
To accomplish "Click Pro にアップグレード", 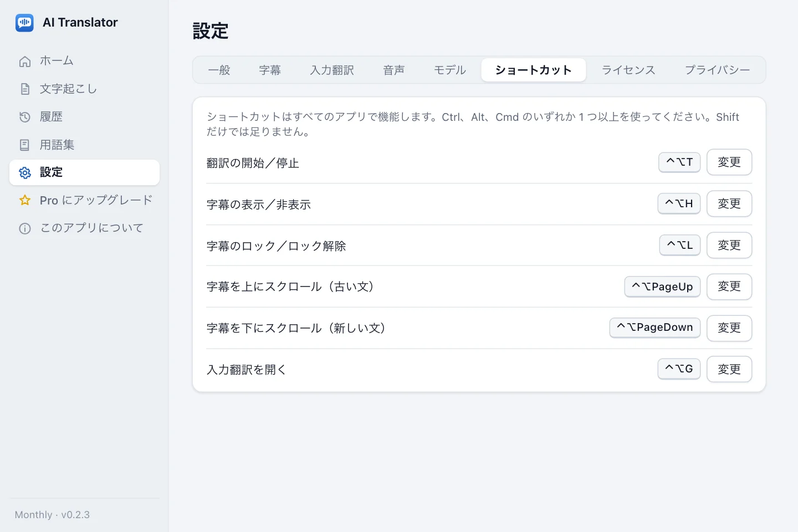I will [x=84, y=200].
